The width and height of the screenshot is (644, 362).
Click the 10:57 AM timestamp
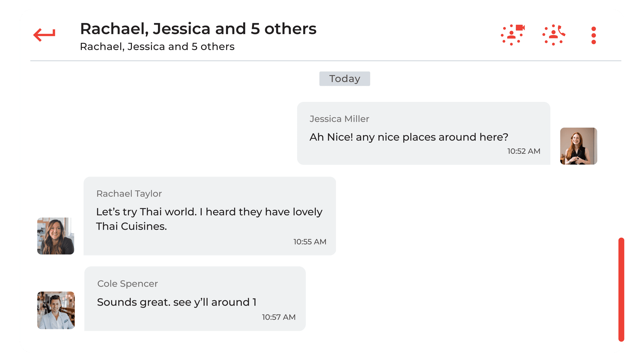pos(279,317)
